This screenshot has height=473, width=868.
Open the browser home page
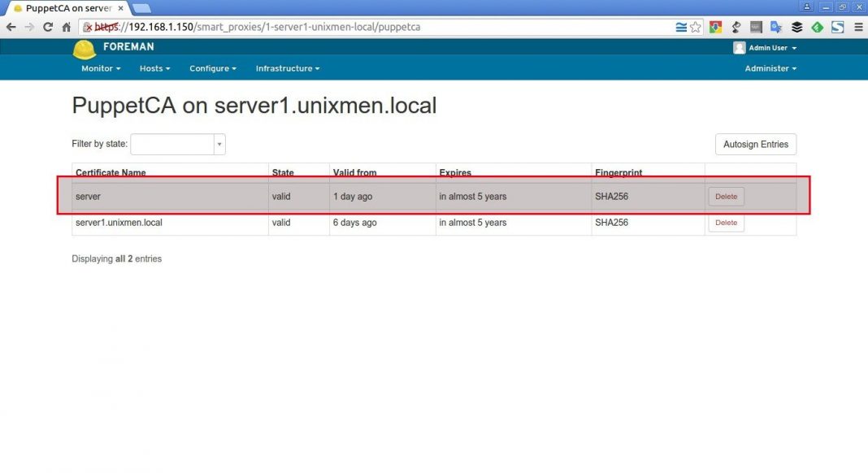(67, 27)
